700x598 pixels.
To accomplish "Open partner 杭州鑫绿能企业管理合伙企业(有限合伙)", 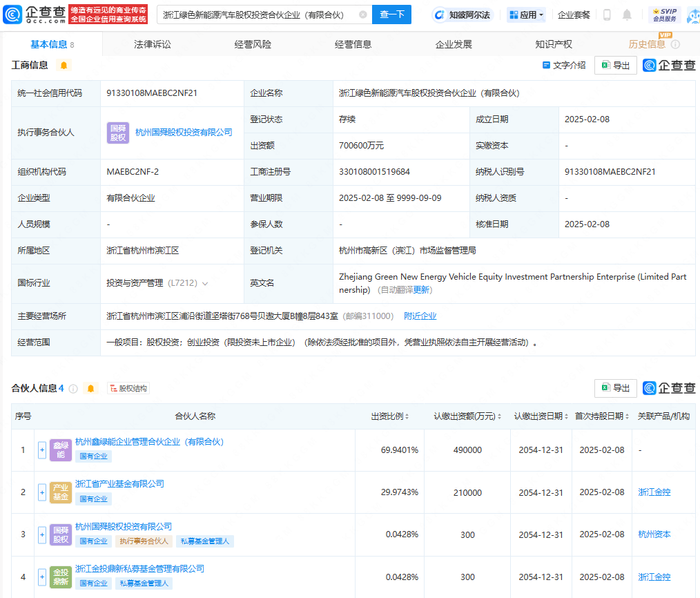I will (150, 442).
